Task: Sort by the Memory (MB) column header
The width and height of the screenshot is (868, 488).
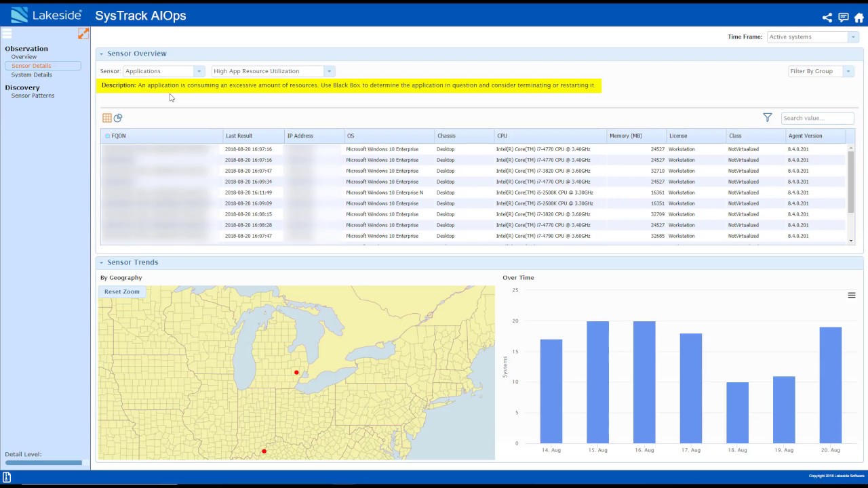Action: click(x=636, y=136)
